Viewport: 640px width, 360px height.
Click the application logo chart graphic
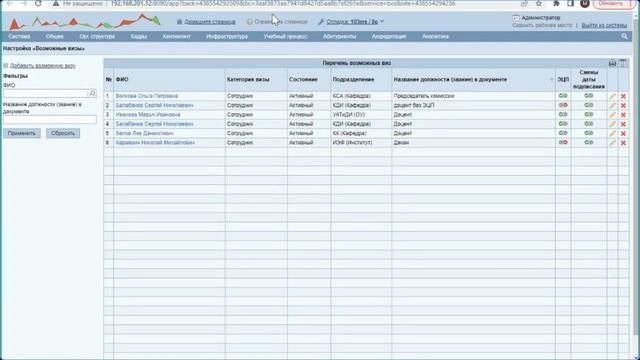coord(85,22)
